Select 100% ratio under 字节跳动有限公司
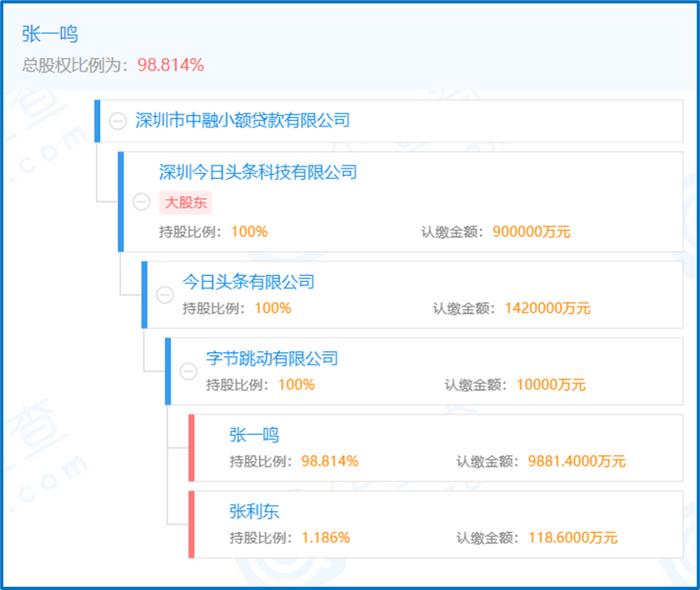The height and width of the screenshot is (590, 700). click(x=296, y=385)
